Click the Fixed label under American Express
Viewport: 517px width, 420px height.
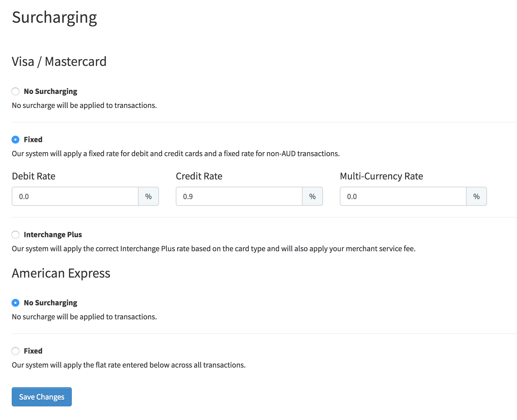pyautogui.click(x=33, y=351)
